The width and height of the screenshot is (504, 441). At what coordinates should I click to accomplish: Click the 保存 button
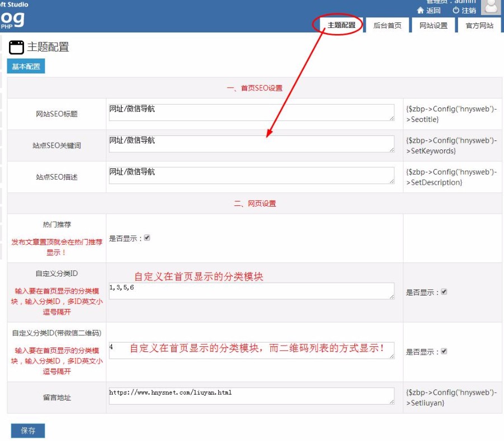point(28,430)
